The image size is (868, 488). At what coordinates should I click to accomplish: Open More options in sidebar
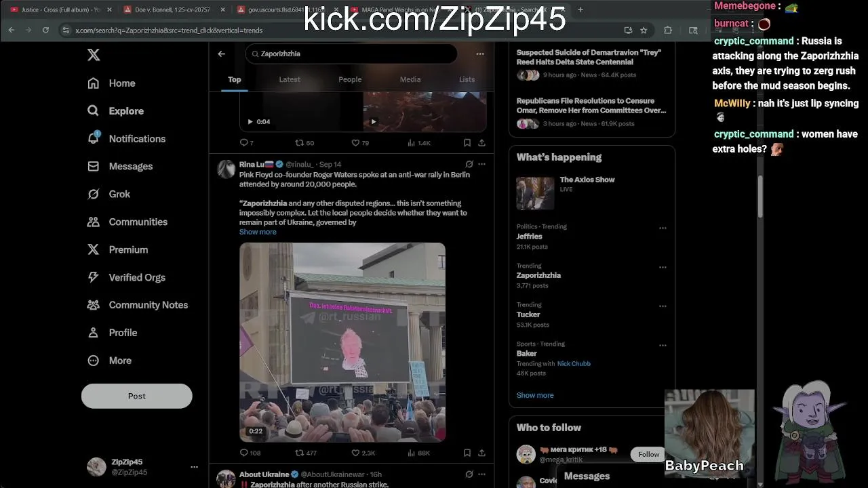tap(110, 361)
